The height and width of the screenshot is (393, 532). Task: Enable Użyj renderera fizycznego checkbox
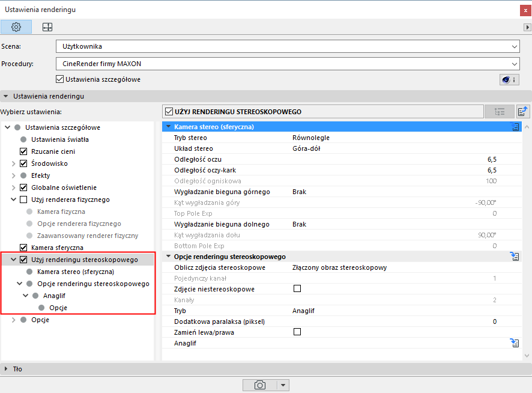point(23,200)
